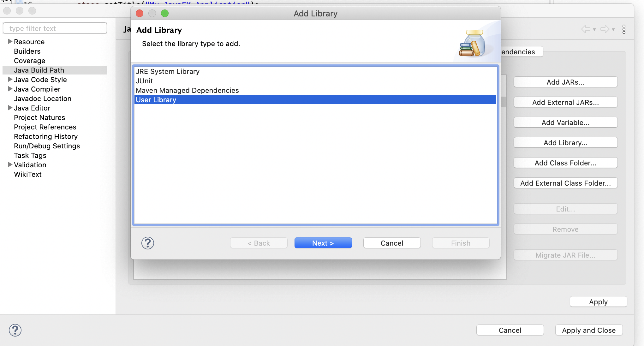Image resolution: width=644 pixels, height=346 pixels.
Task: Click the type filter text field
Action: pos(55,28)
